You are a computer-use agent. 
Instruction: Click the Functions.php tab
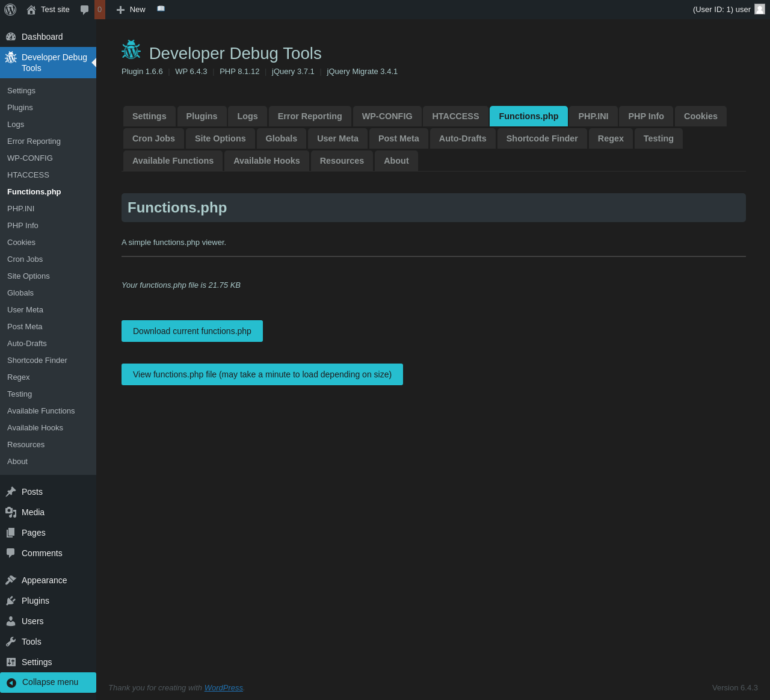[529, 116]
